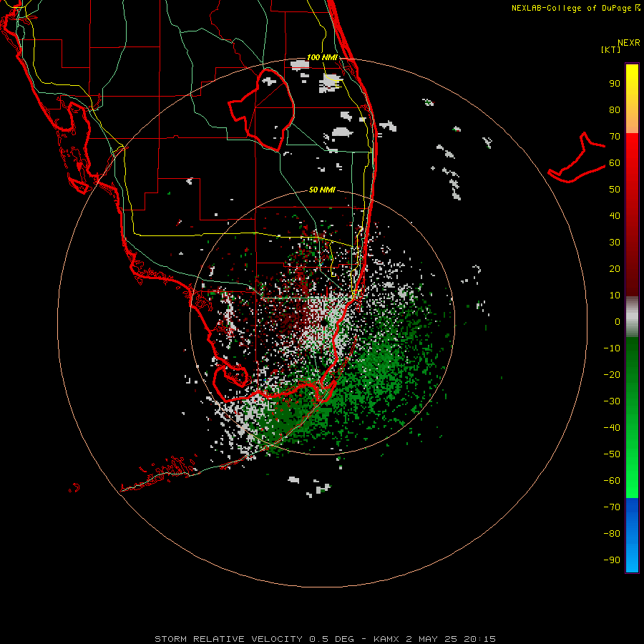Viewport: 644px width, 644px height.
Task: Click the positive 50 knot scale label
Action: point(615,190)
